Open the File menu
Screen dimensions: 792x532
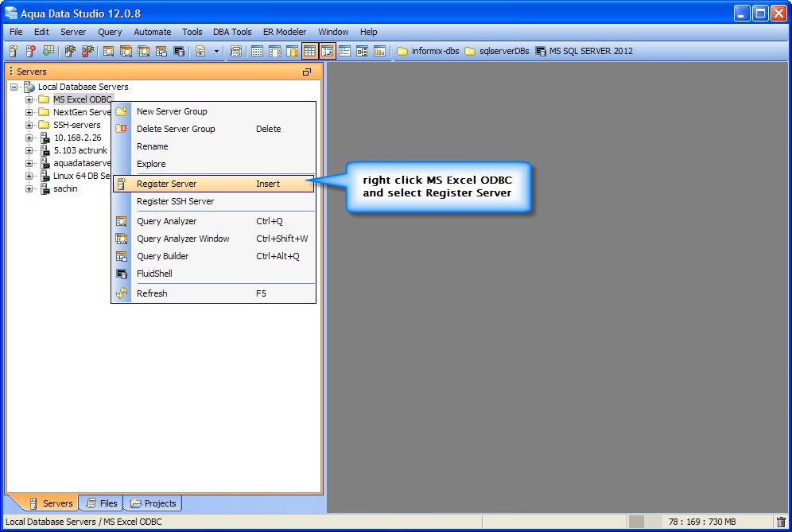coord(16,32)
